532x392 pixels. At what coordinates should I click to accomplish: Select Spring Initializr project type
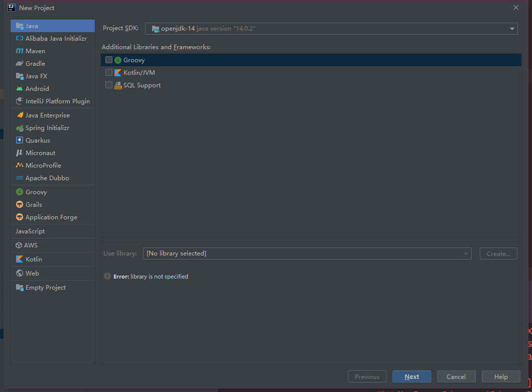(x=53, y=128)
